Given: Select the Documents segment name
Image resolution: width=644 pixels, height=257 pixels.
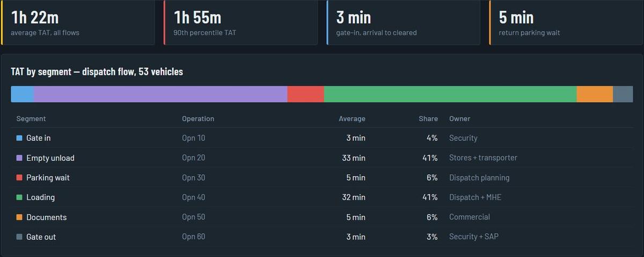Looking at the screenshot, I should [47, 217].
